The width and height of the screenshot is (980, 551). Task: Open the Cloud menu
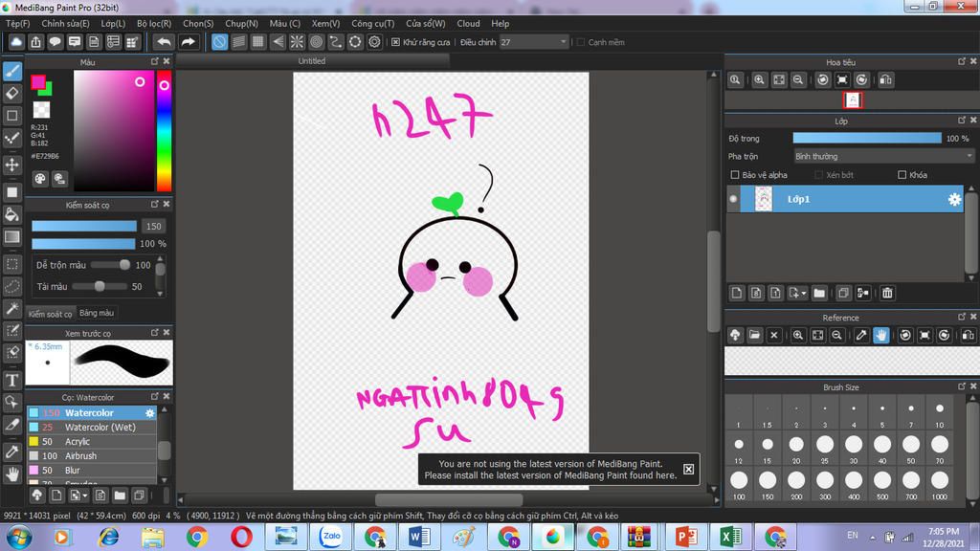(x=468, y=24)
